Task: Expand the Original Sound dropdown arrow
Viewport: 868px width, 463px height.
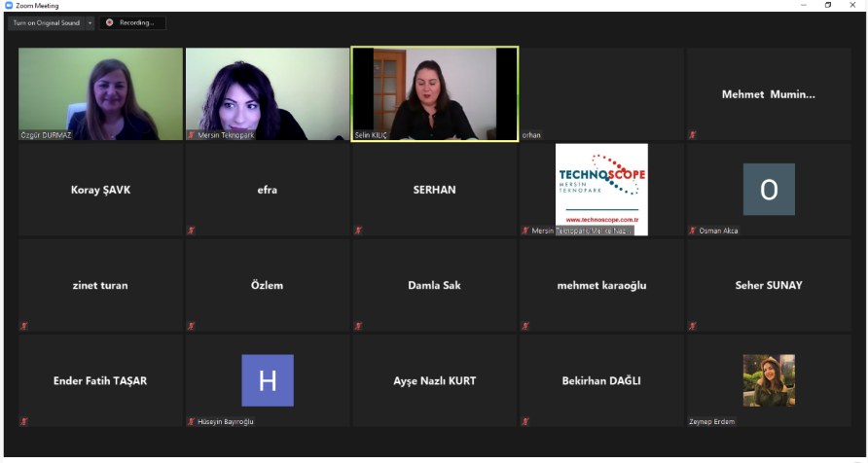Action: (x=90, y=22)
